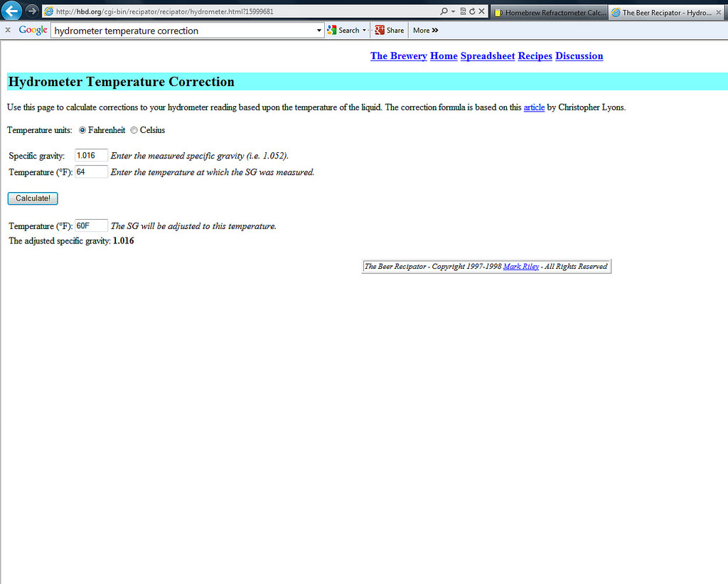Screen dimensions: 728x584
Task: Click the Calculate! button
Action: (x=33, y=198)
